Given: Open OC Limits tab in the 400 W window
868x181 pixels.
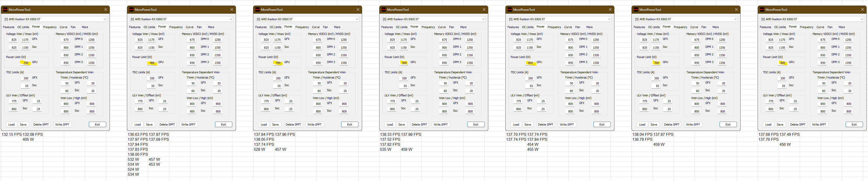Looking at the screenshot, I should (149, 27).
